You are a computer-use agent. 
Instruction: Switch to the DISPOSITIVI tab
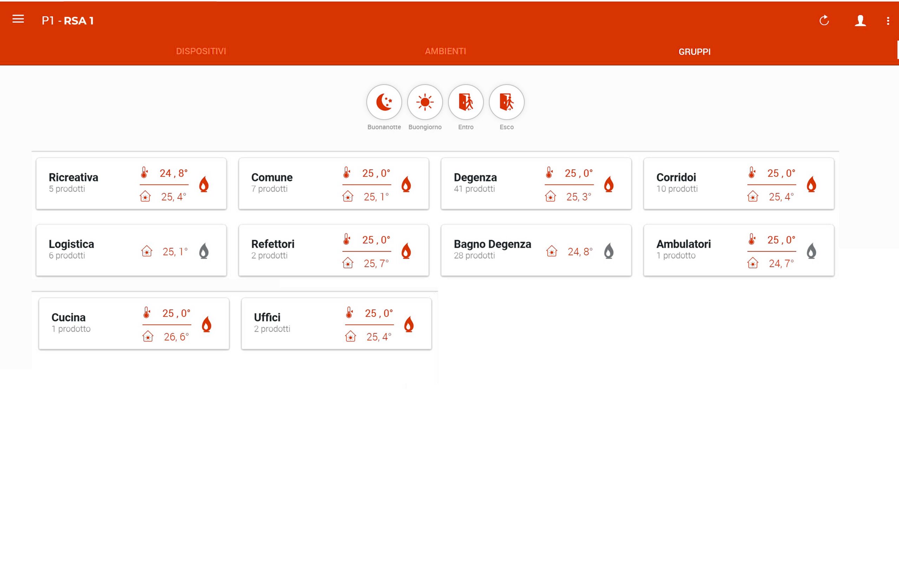(x=201, y=51)
